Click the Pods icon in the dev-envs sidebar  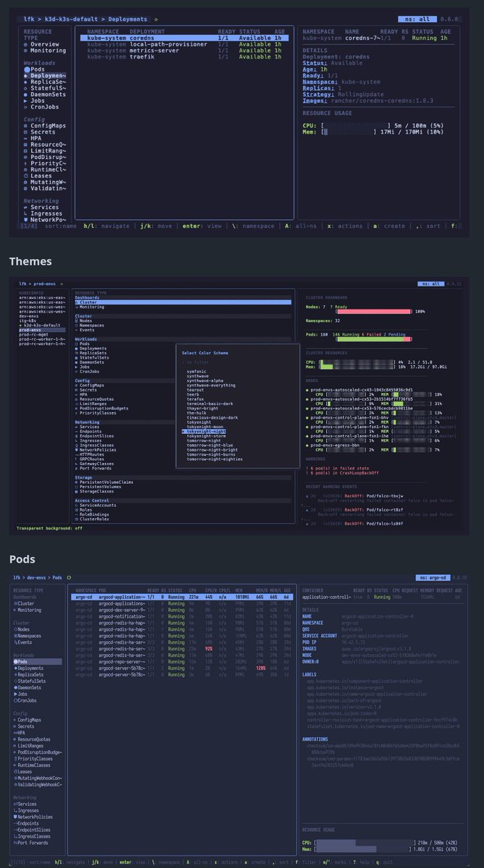[x=14, y=663]
